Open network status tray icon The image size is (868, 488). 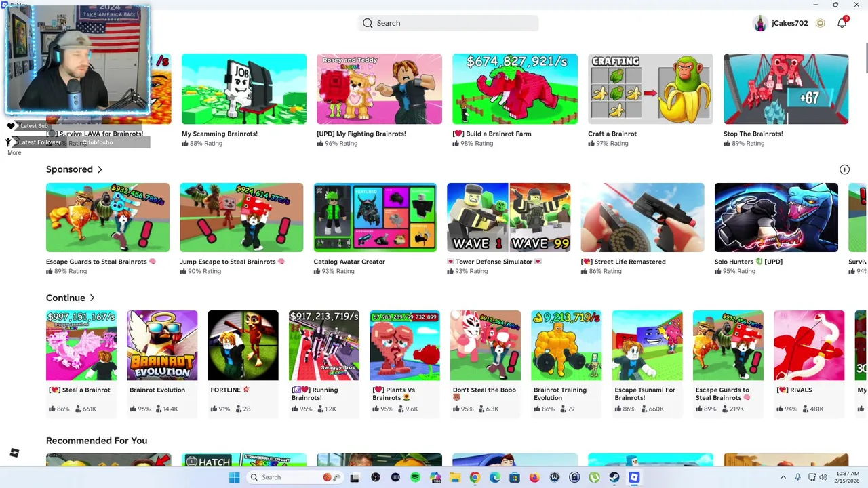point(811,477)
